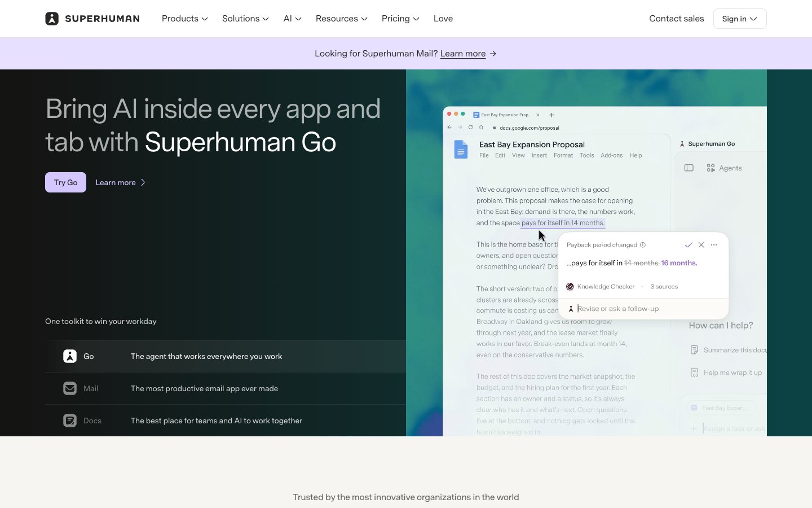The height and width of the screenshot is (508, 812).
Task: Close the East Bay Expansion browser tab
Action: (537, 115)
